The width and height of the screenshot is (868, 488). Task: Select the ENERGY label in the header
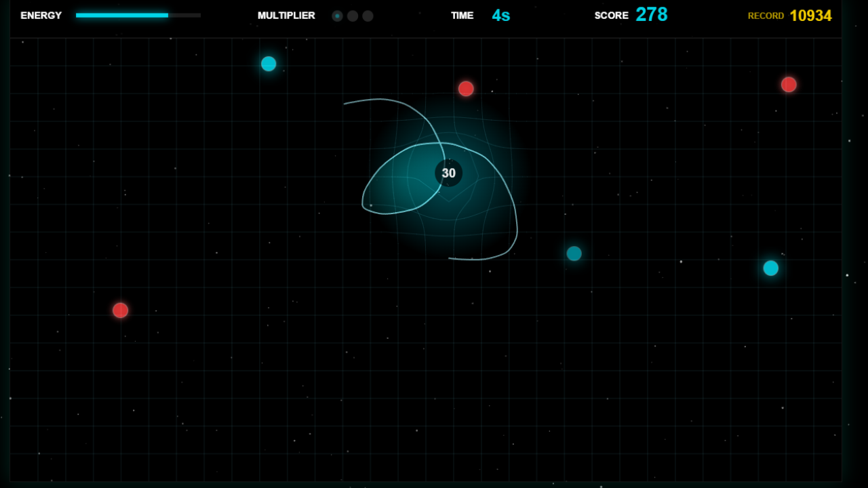coord(41,15)
